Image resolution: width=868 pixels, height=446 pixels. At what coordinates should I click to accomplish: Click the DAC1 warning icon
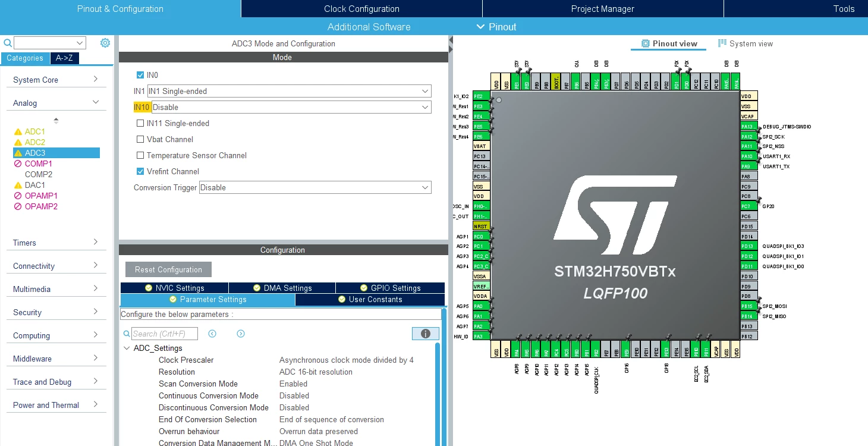click(x=18, y=186)
